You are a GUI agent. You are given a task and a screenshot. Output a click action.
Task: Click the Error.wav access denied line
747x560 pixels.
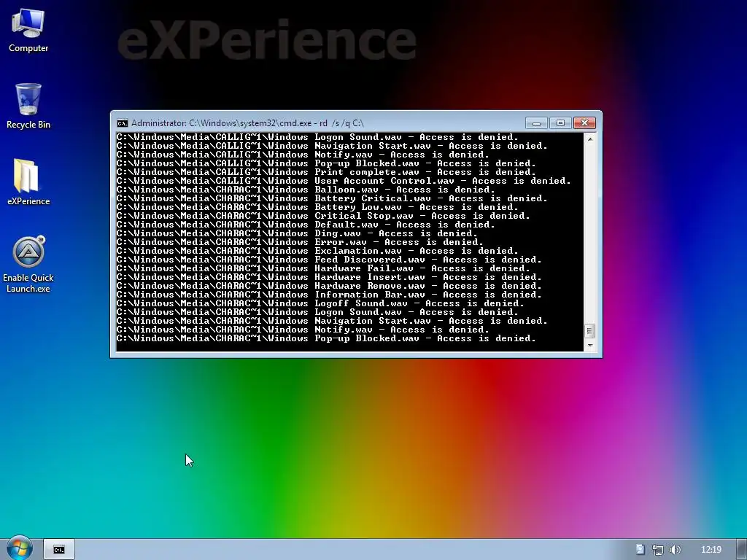coord(300,242)
